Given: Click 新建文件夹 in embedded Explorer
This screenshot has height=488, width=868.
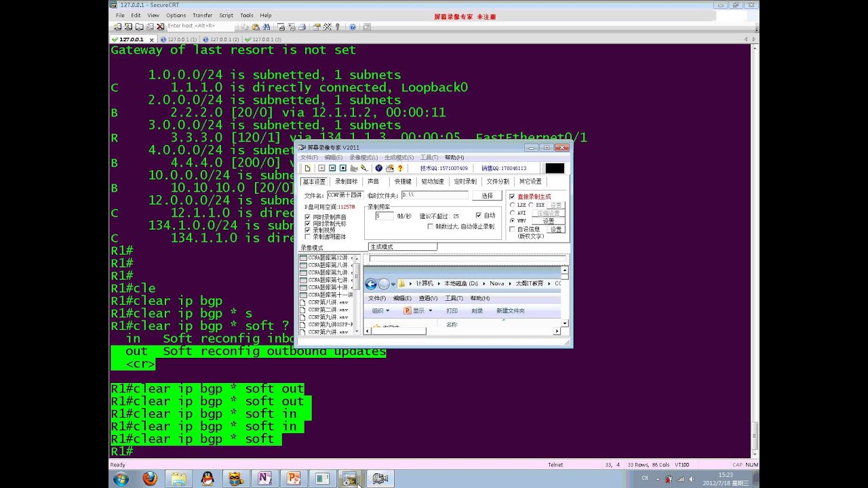Looking at the screenshot, I should (x=510, y=310).
